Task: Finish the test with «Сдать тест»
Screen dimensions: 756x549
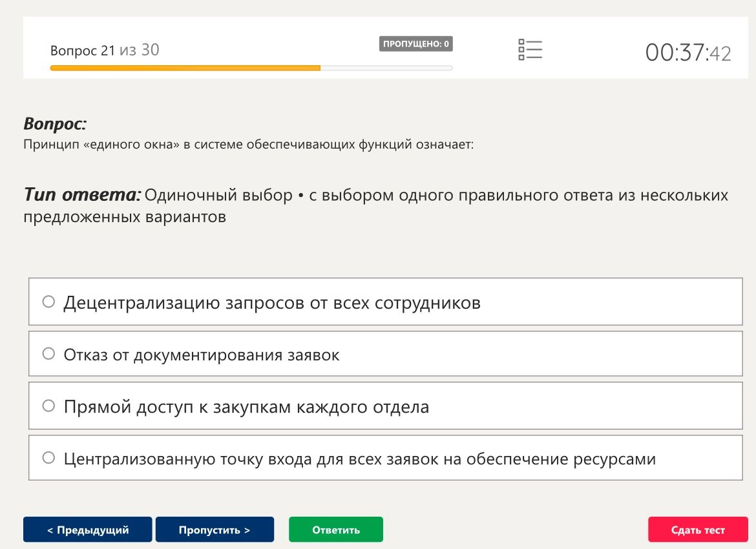Action: point(698,530)
